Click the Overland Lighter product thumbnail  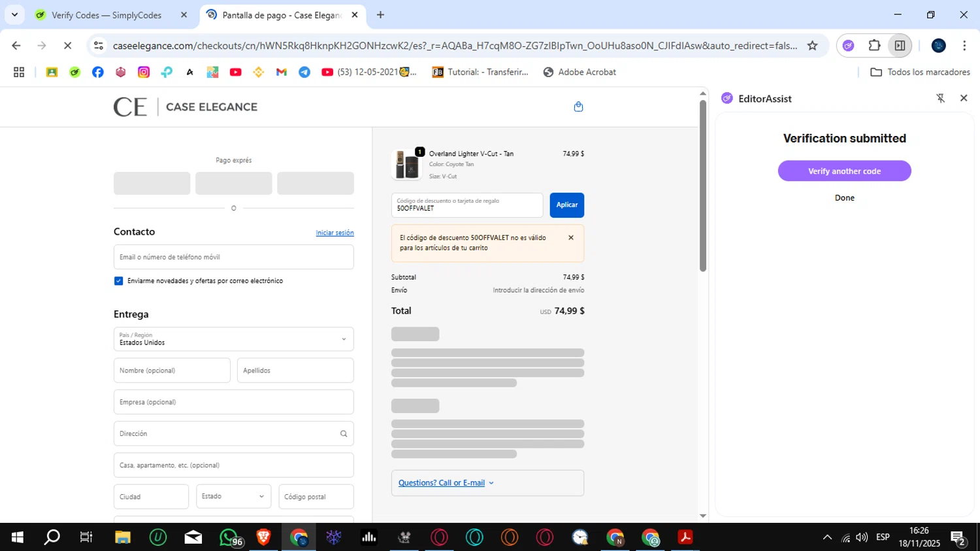406,165
